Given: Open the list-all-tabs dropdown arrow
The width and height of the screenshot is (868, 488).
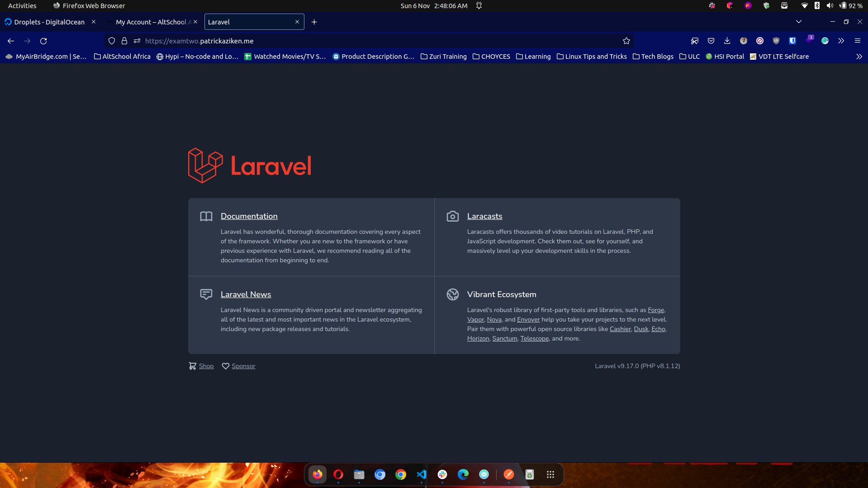Looking at the screenshot, I should pos(799,21).
